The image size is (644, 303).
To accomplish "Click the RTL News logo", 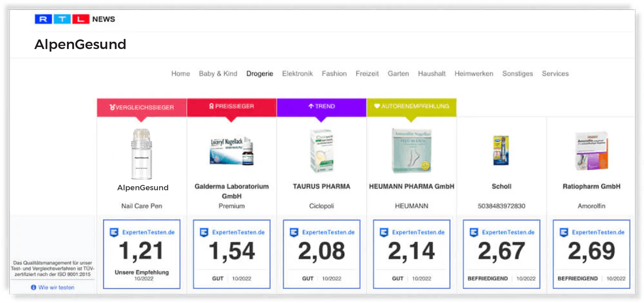I will click(x=75, y=19).
